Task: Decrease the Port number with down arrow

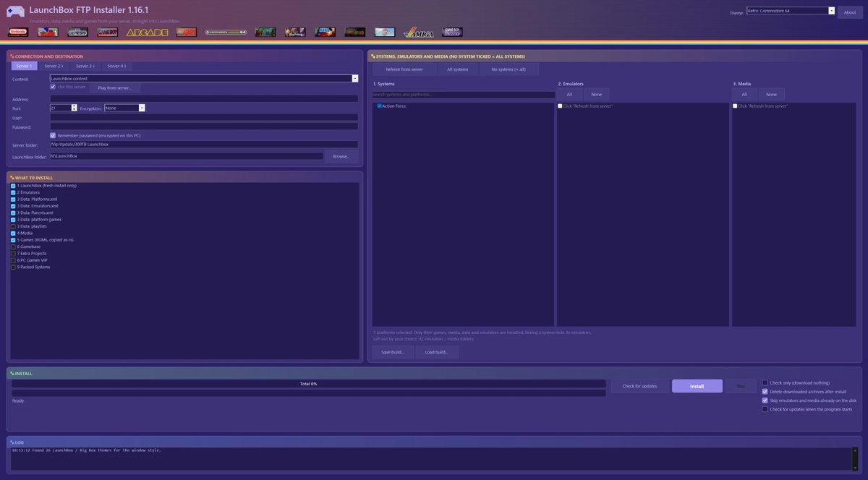Action: [x=74, y=109]
